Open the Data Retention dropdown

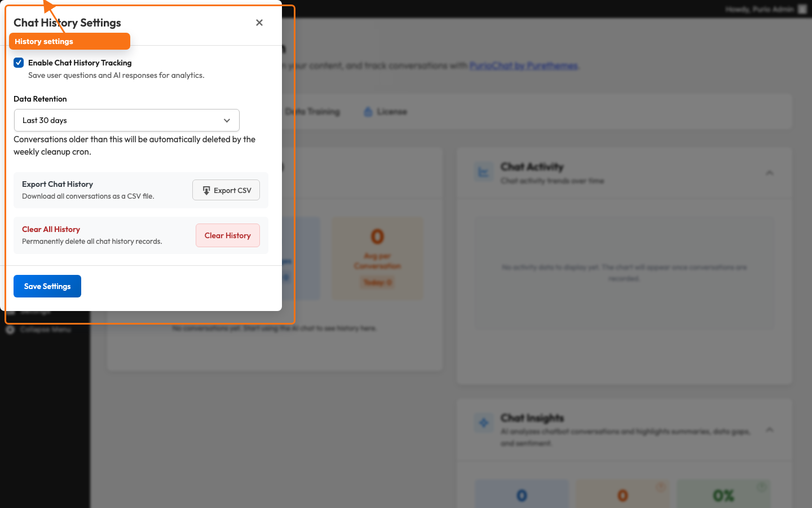127,120
